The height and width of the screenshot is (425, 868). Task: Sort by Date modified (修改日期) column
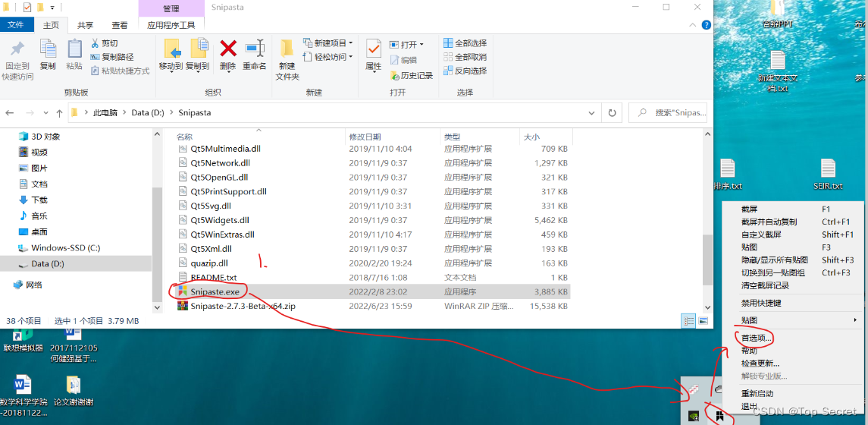pos(365,137)
